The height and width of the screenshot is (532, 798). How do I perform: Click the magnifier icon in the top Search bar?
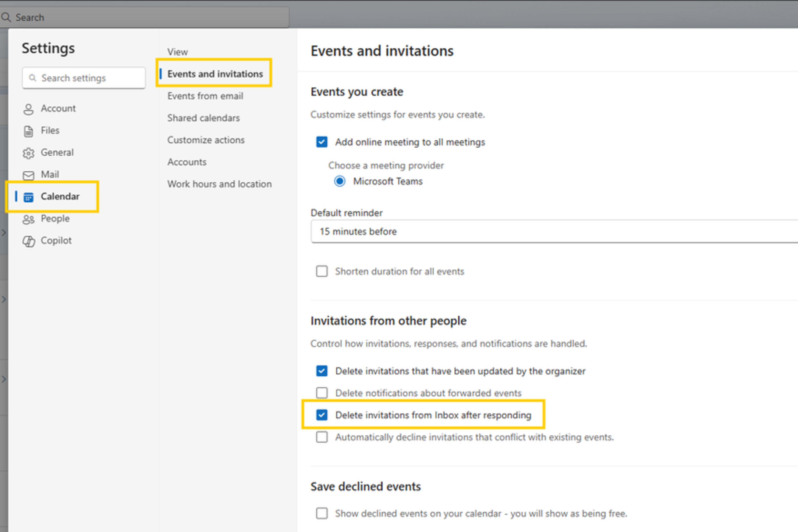(6, 17)
